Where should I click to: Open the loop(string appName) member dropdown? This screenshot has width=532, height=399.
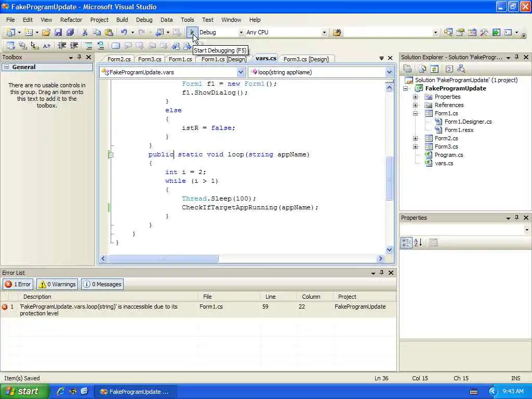pyautogui.click(x=389, y=72)
